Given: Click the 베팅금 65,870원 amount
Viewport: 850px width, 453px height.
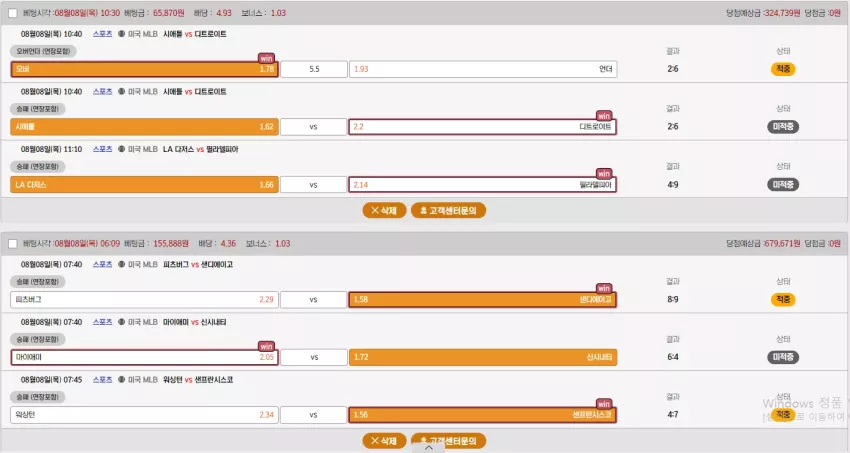Looking at the screenshot, I should [169, 13].
